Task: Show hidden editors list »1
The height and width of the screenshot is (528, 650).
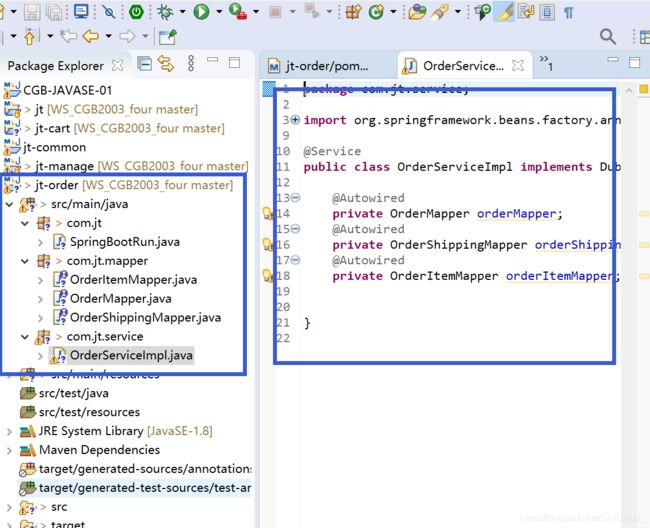Action: click(546, 63)
